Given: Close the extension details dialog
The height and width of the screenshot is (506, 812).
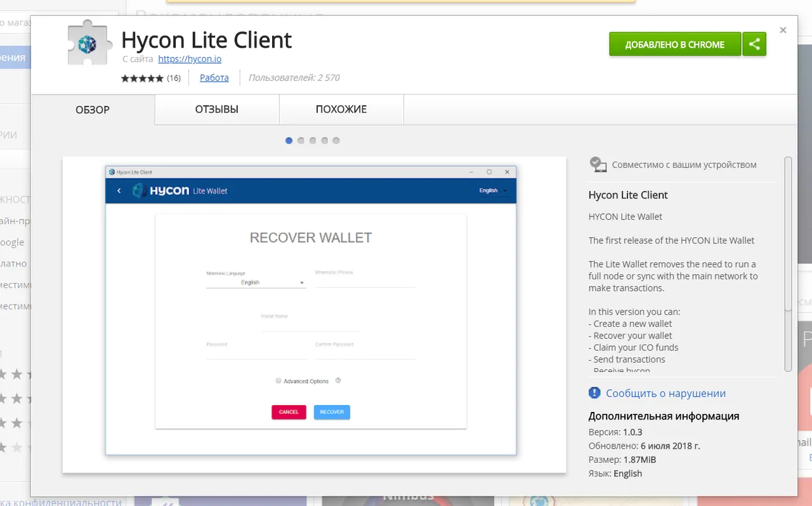Looking at the screenshot, I should click(783, 30).
